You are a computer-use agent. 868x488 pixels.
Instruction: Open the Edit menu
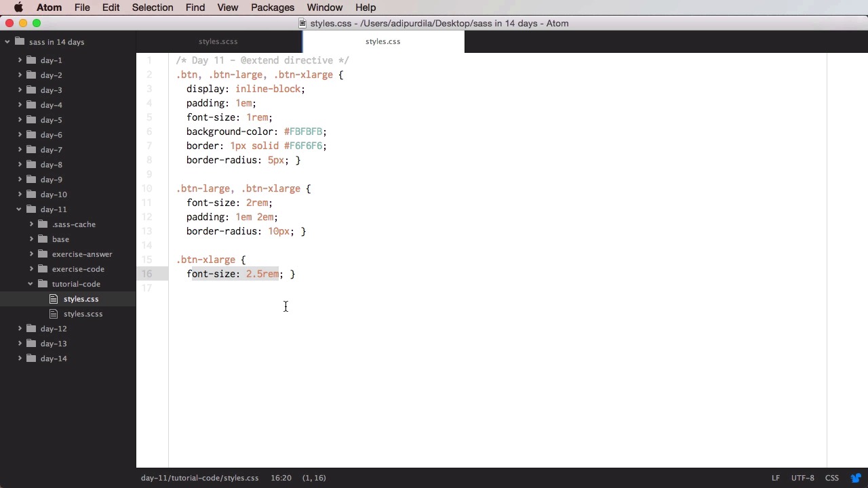tap(111, 7)
